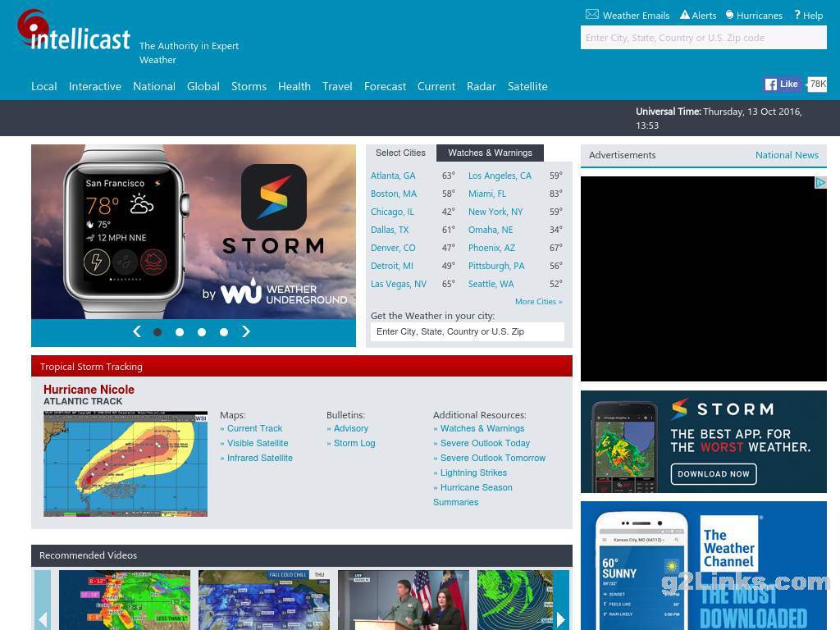The height and width of the screenshot is (630, 840).
Task: Open the Interactive menu
Action: tap(95, 86)
